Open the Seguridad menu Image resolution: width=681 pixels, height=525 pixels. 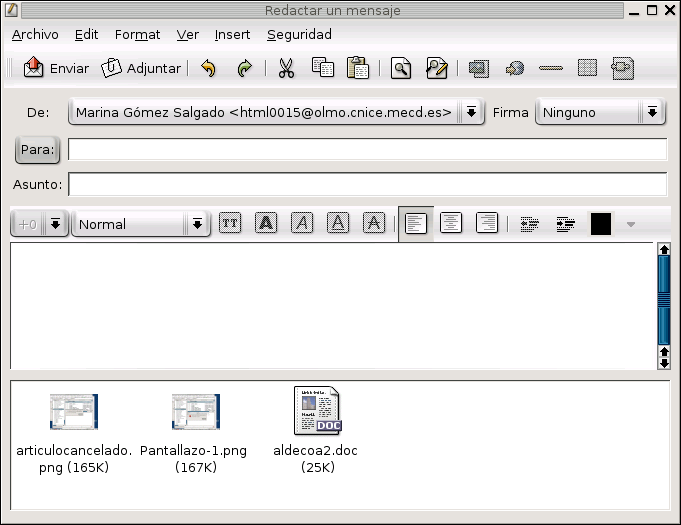(299, 34)
